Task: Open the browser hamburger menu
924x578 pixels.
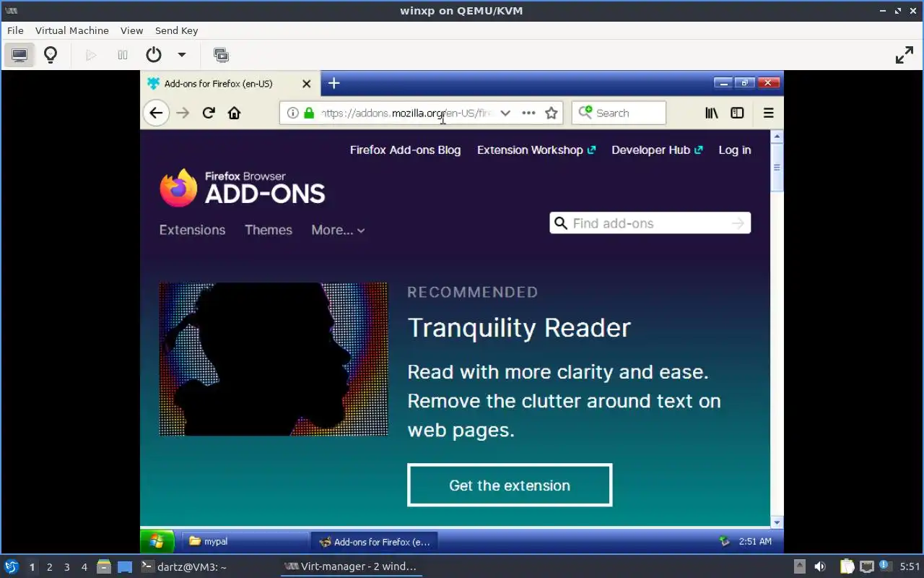Action: click(768, 113)
